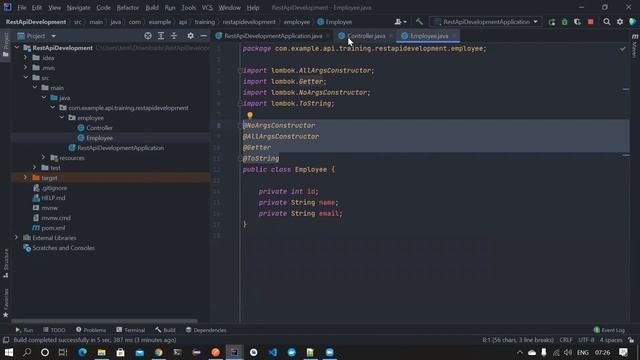Close the Employee.java tab
The height and width of the screenshot is (360, 640).
tap(454, 36)
